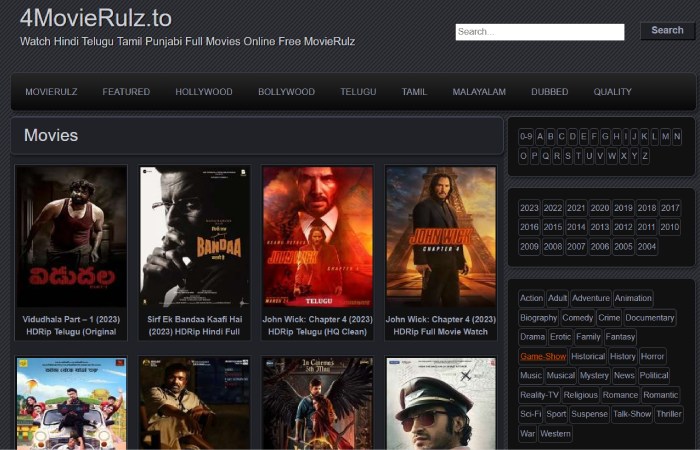700x450 pixels.
Task: Open the poster with the white car
Action: click(x=71, y=403)
